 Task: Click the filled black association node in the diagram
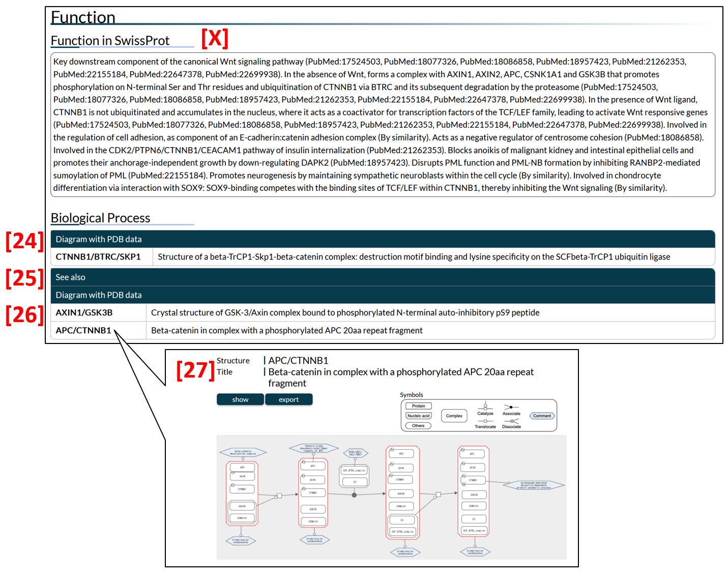(354, 495)
